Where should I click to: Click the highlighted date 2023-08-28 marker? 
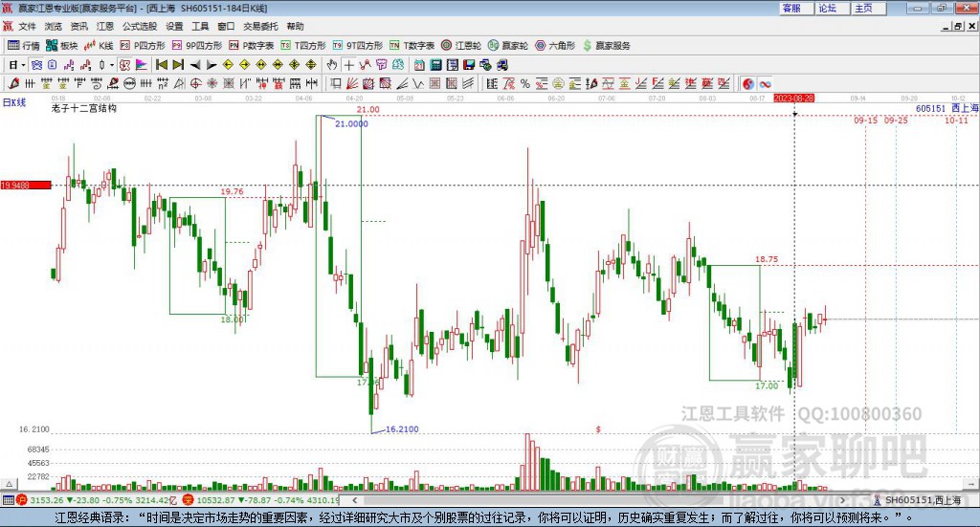793,99
